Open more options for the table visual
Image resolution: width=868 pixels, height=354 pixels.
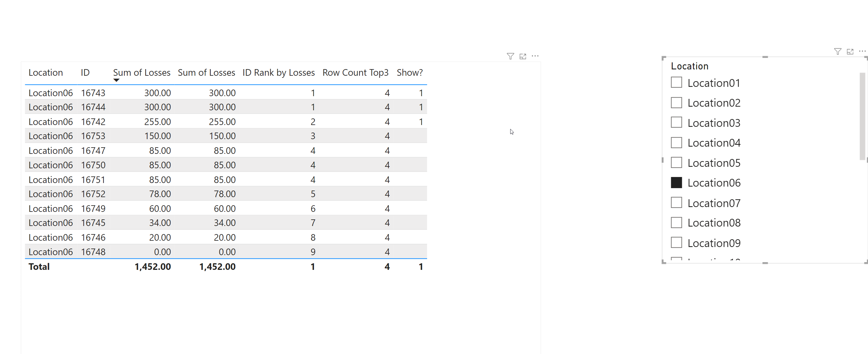coord(535,56)
